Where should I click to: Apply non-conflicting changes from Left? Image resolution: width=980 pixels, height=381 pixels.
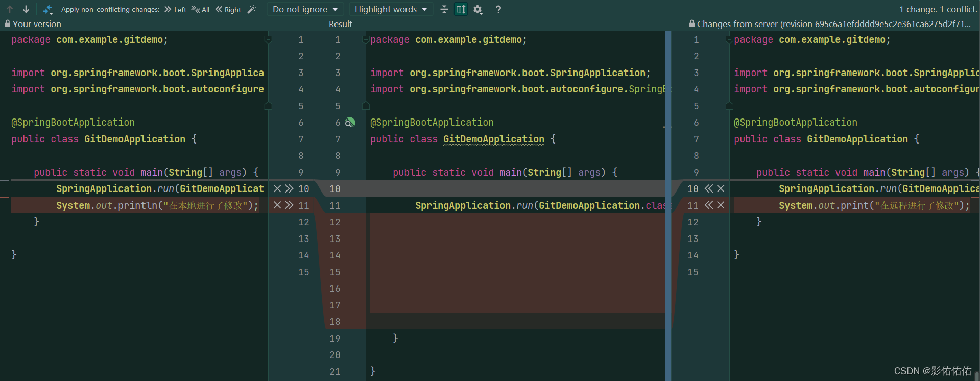[x=175, y=9]
